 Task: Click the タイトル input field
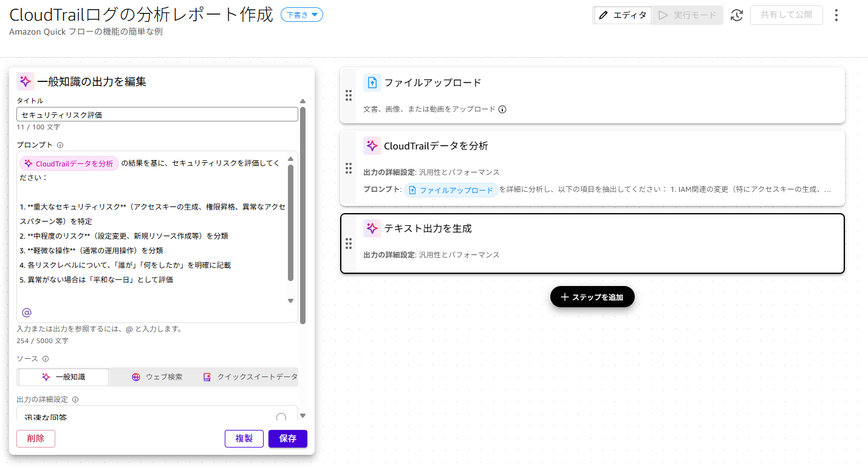coord(157,114)
